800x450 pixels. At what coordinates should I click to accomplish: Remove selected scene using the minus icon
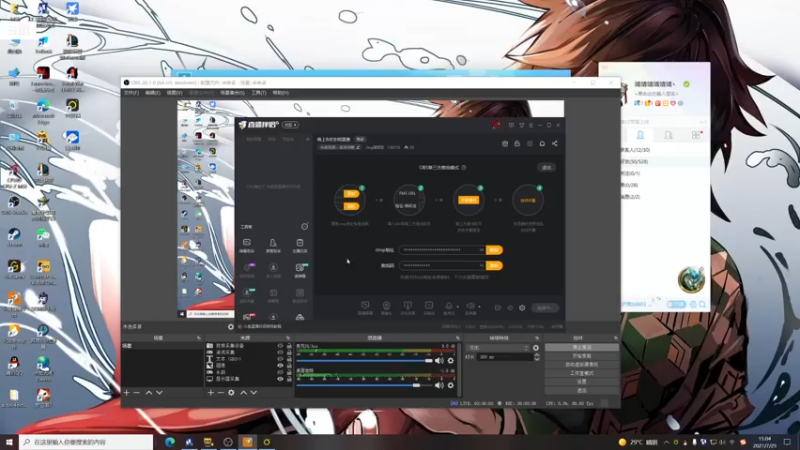(137, 393)
